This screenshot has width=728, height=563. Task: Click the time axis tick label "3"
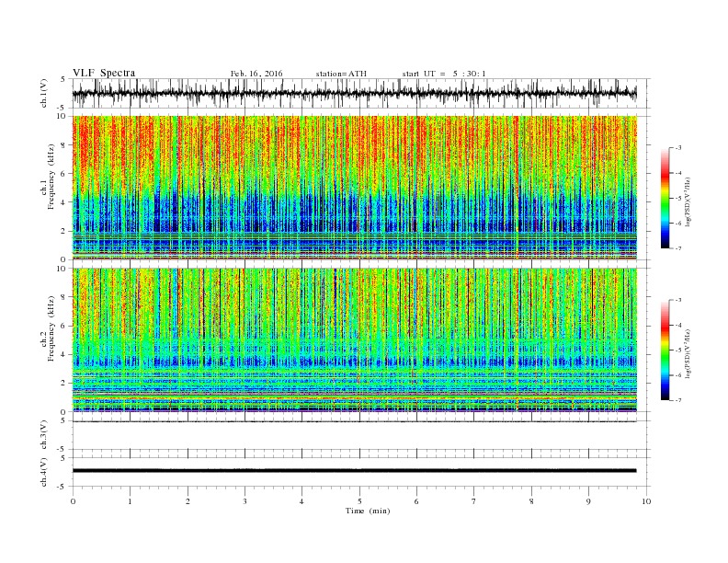tap(245, 501)
